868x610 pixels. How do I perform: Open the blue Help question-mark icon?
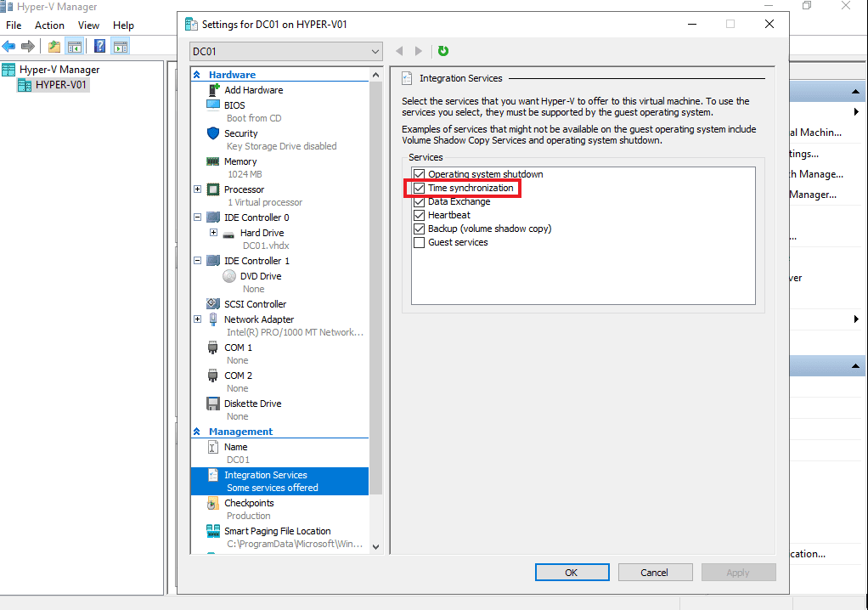click(99, 47)
